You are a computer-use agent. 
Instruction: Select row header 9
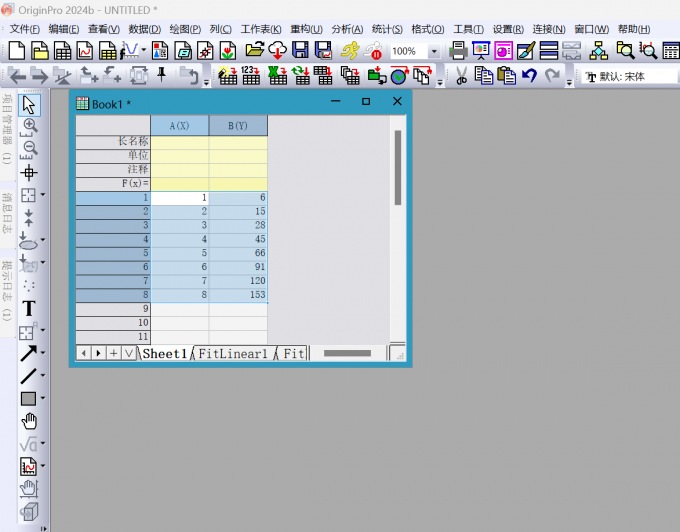[x=113, y=309]
